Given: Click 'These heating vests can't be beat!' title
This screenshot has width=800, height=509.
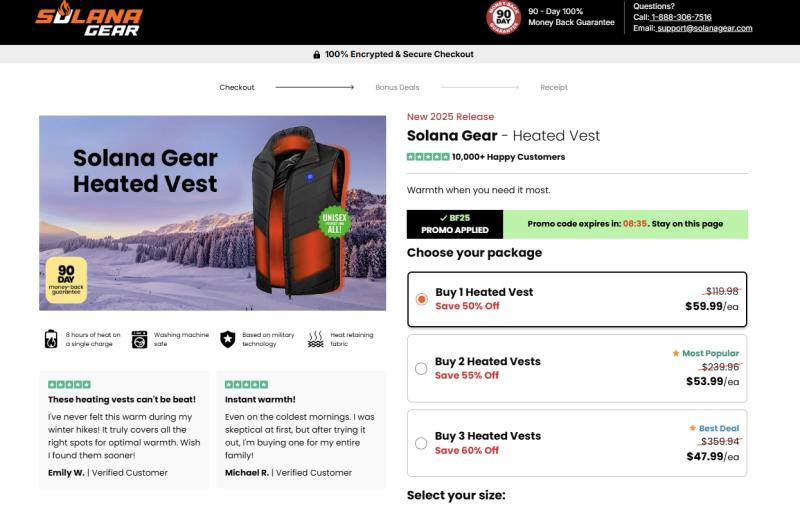Looking at the screenshot, I should (122, 399).
